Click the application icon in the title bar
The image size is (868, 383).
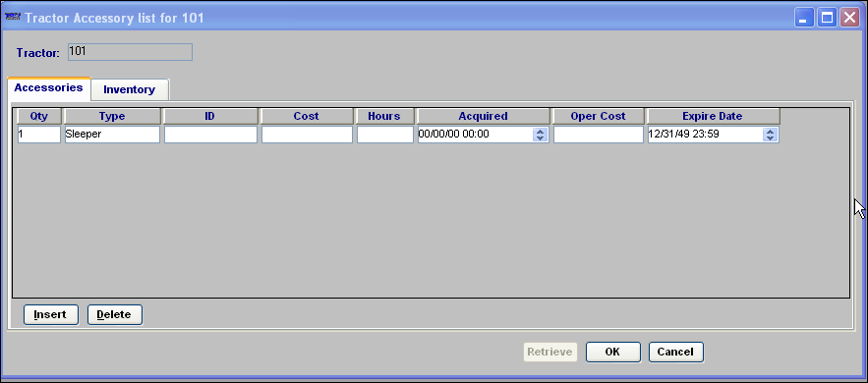point(13,18)
